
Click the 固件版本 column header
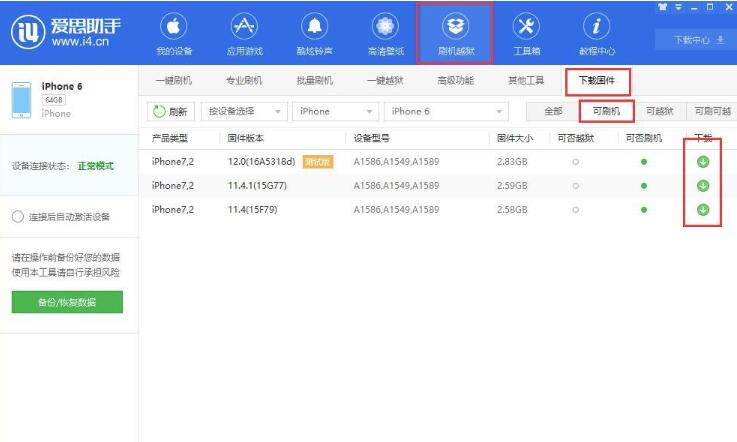(245, 138)
